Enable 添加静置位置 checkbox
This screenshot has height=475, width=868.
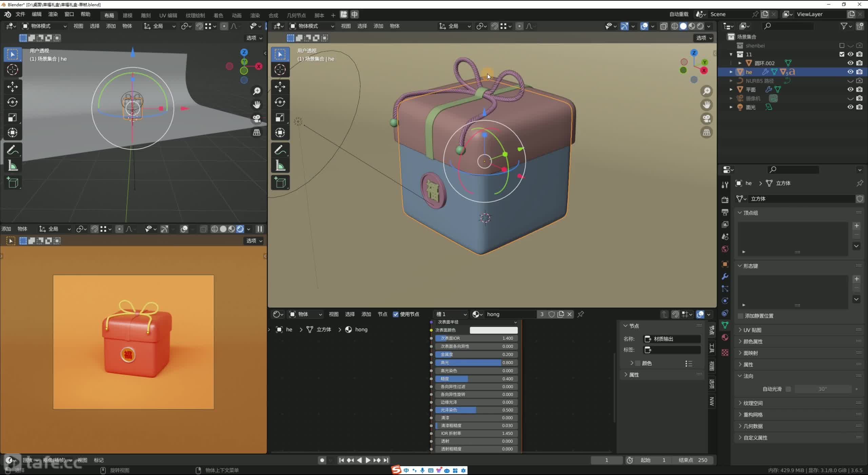(741, 316)
